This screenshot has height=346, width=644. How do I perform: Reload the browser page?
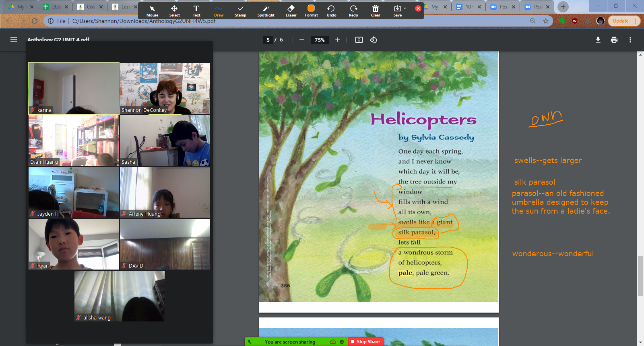(35, 21)
